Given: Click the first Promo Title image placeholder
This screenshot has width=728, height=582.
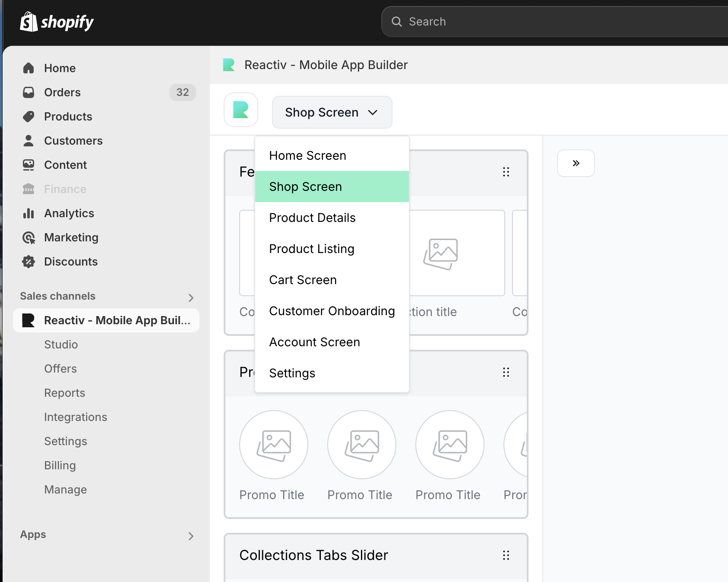Looking at the screenshot, I should tap(274, 445).
